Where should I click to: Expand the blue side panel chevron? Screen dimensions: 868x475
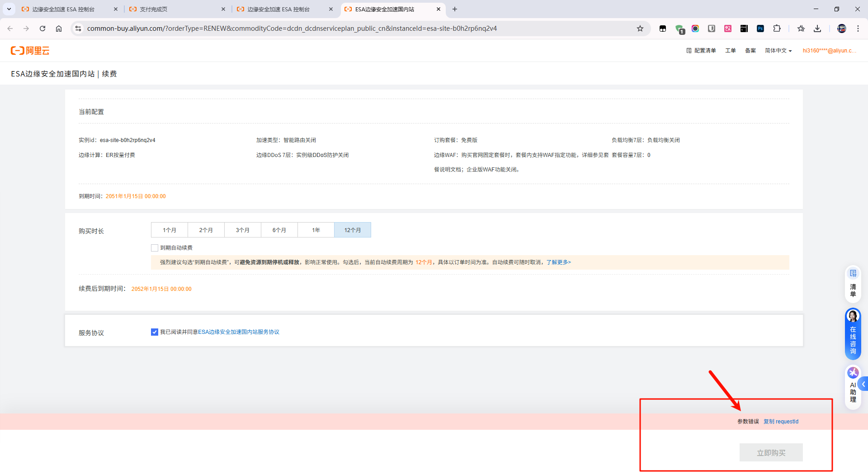863,384
